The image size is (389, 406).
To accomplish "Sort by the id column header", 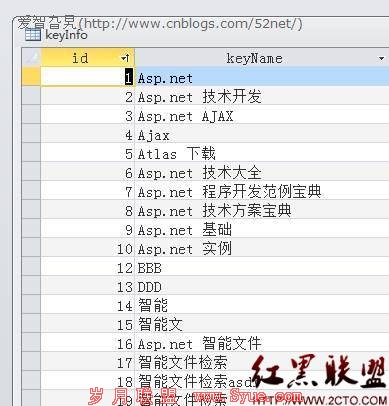I will (88, 58).
